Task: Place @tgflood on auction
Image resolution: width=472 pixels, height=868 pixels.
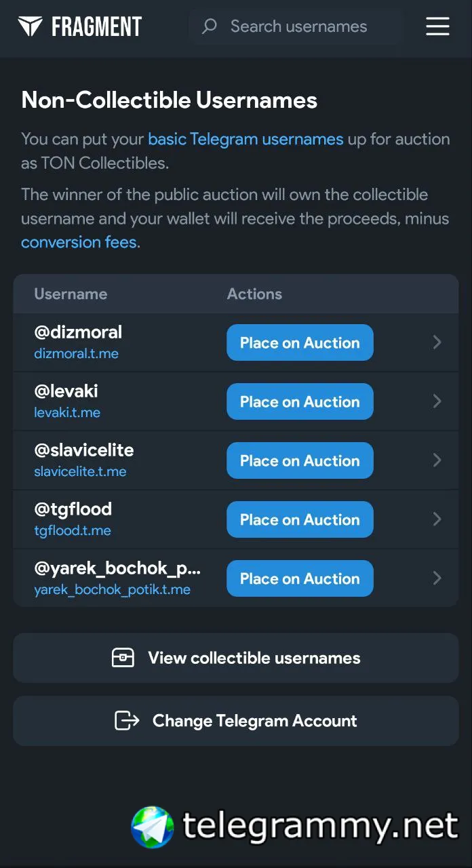Action: 300,519
